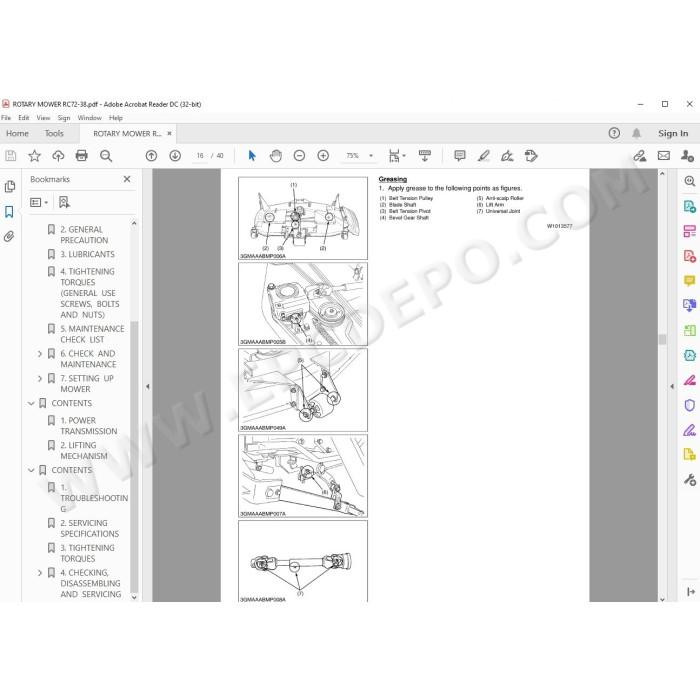700x700 pixels.
Task: Open the fit page options tool
Action: click(x=396, y=156)
